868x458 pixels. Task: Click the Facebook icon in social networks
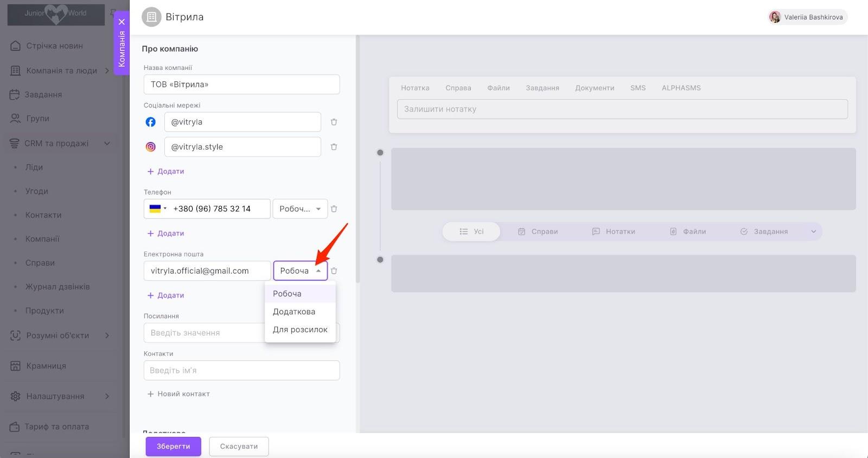[151, 122]
